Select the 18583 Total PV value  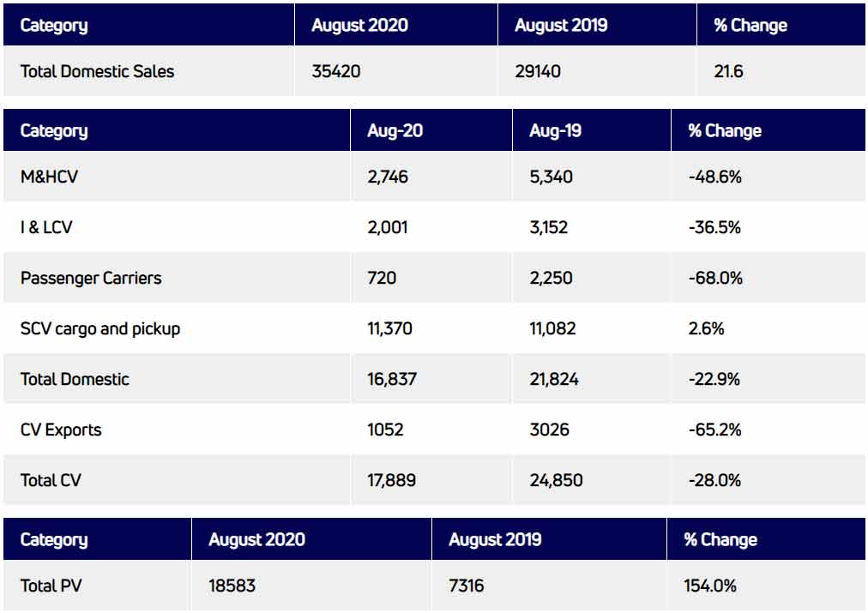(232, 586)
